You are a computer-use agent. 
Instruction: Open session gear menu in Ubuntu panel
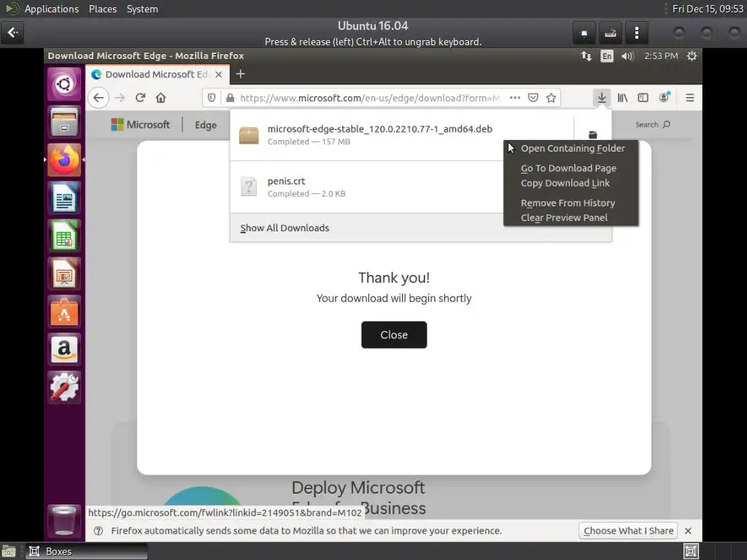pyautogui.click(x=692, y=56)
